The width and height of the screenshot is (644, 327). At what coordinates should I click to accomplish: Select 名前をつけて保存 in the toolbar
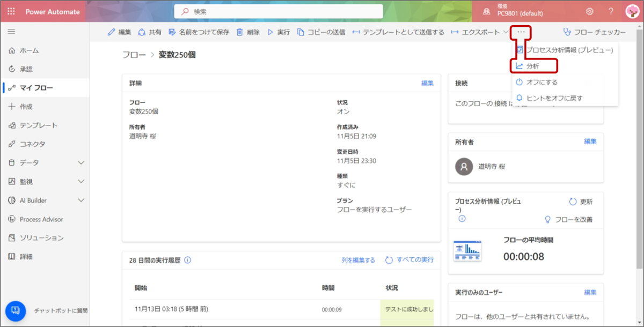coord(199,32)
